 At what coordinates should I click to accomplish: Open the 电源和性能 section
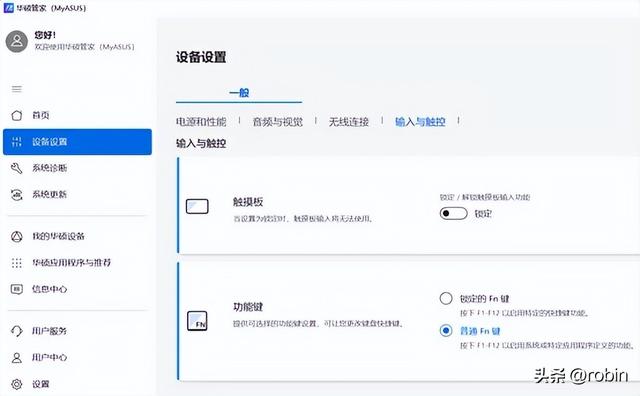point(201,121)
